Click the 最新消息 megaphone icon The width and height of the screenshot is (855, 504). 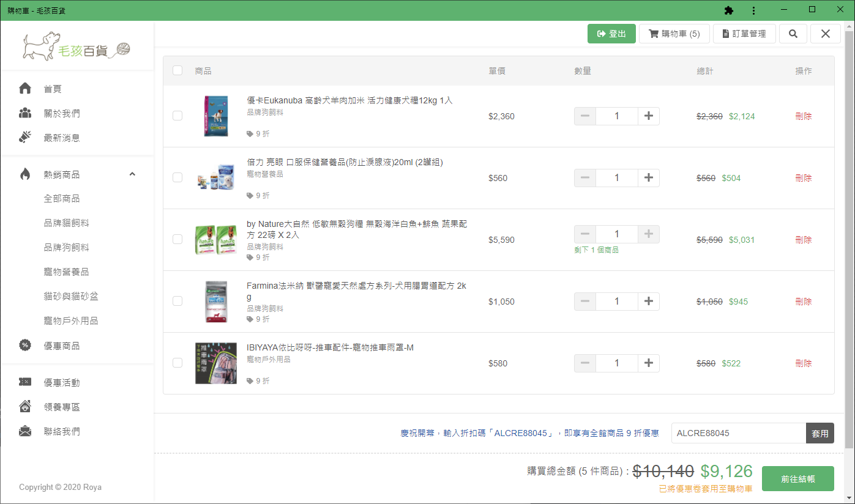point(25,138)
